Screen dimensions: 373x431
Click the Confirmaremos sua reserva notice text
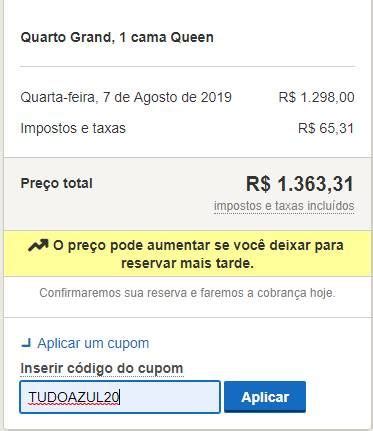pos(187,293)
